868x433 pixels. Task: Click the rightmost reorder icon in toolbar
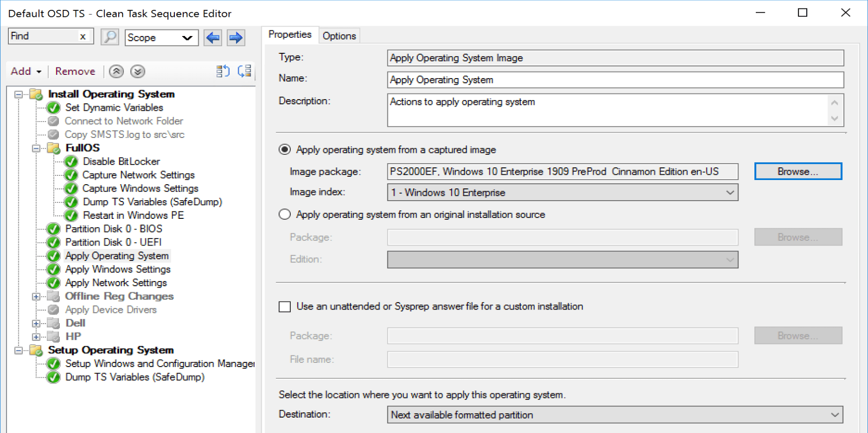pyautogui.click(x=244, y=71)
